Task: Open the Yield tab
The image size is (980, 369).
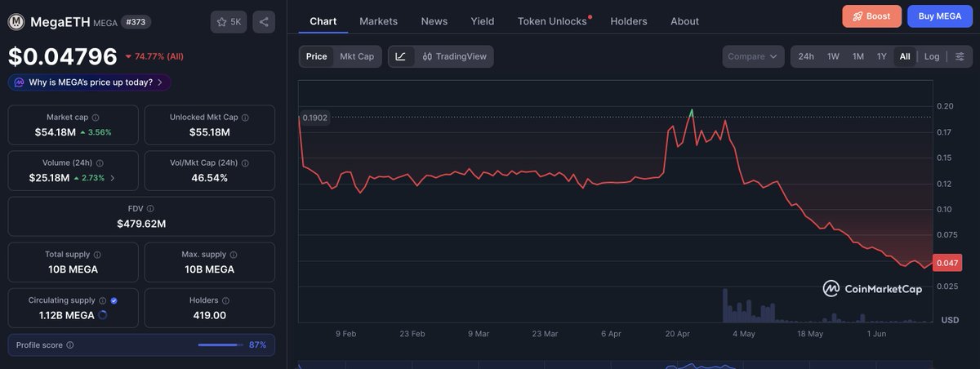Action: pyautogui.click(x=483, y=21)
